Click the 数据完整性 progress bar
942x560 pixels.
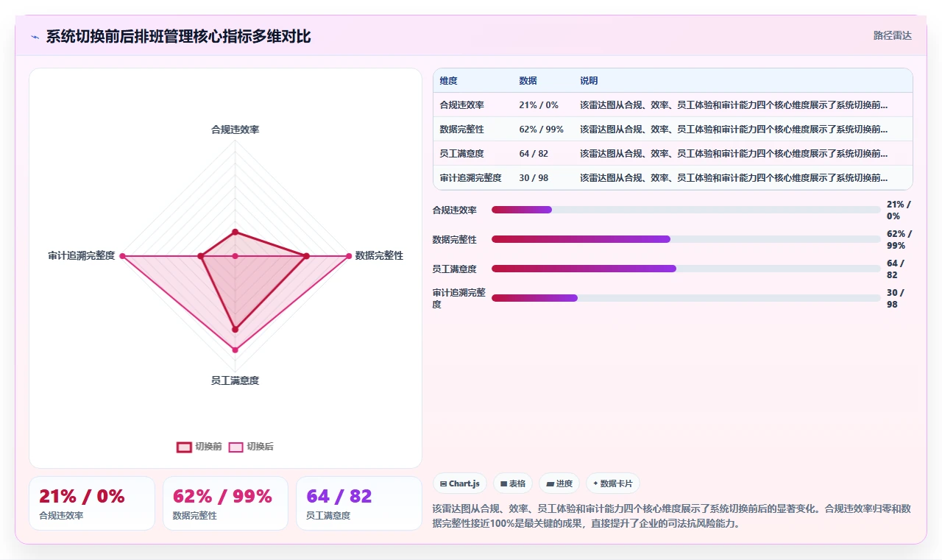click(x=686, y=239)
